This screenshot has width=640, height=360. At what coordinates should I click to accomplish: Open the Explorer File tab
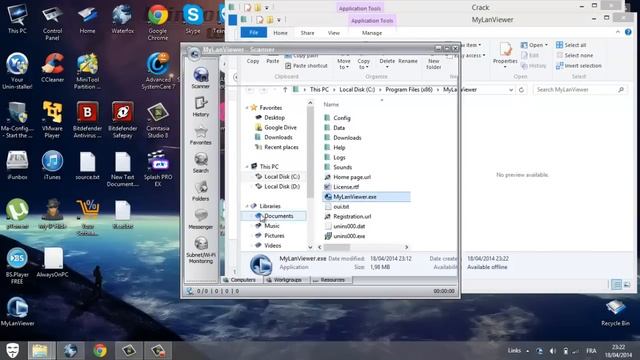point(253,33)
